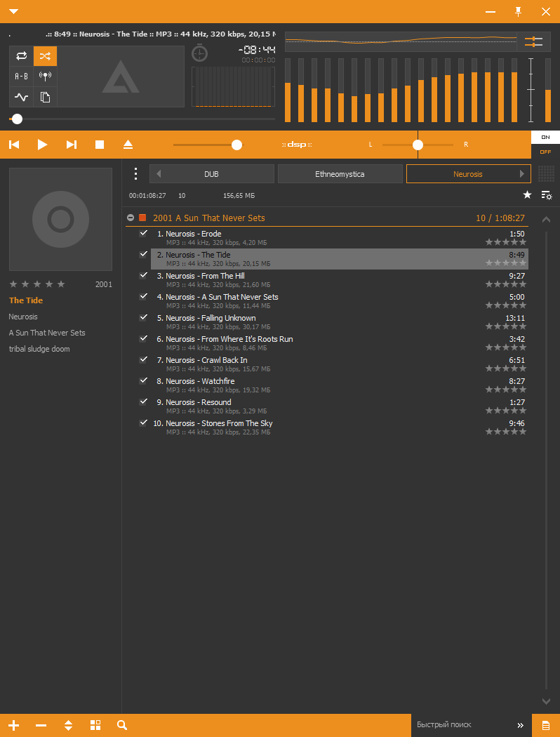Image resolution: width=560 pixels, height=737 pixels.
Task: Open the playlist settings list-gear icon
Action: click(x=547, y=195)
